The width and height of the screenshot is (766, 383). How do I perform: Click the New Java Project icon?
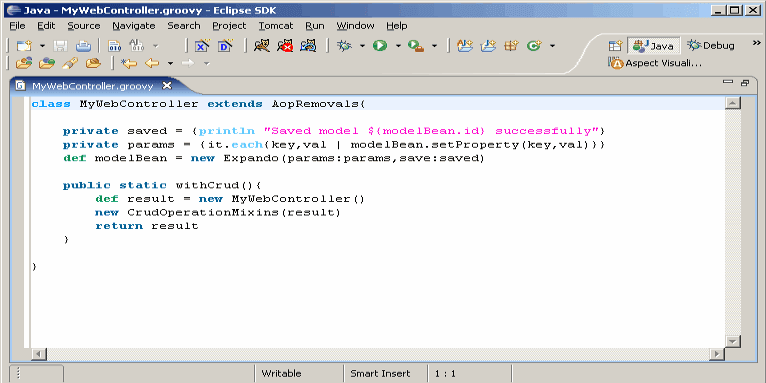[x=488, y=46]
